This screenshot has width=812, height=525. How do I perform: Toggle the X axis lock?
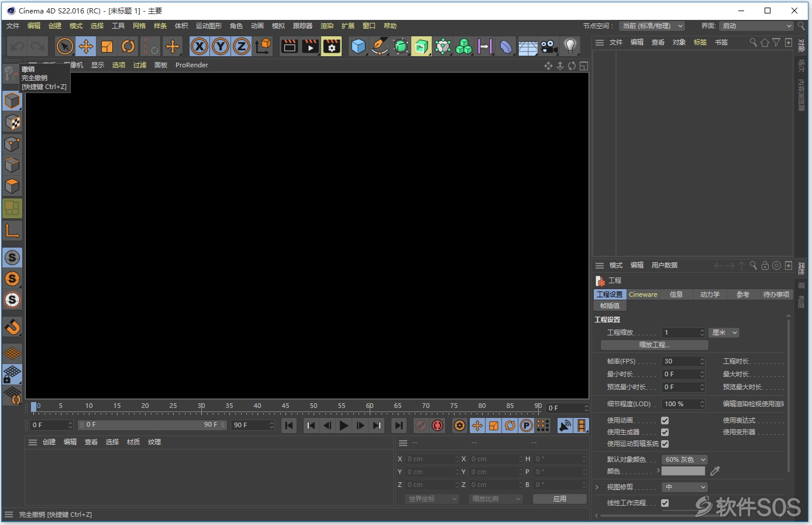199,46
